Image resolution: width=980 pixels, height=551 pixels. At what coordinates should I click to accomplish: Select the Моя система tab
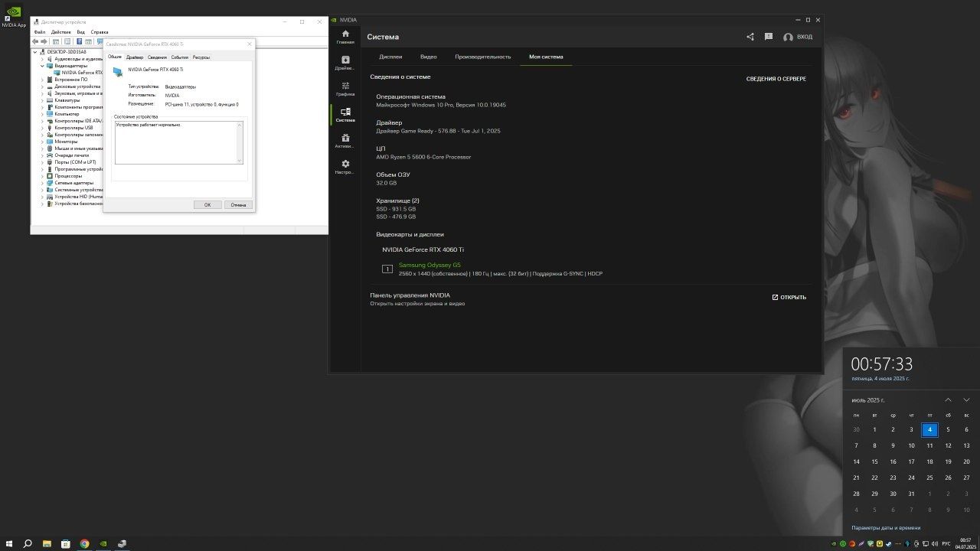[x=546, y=57]
